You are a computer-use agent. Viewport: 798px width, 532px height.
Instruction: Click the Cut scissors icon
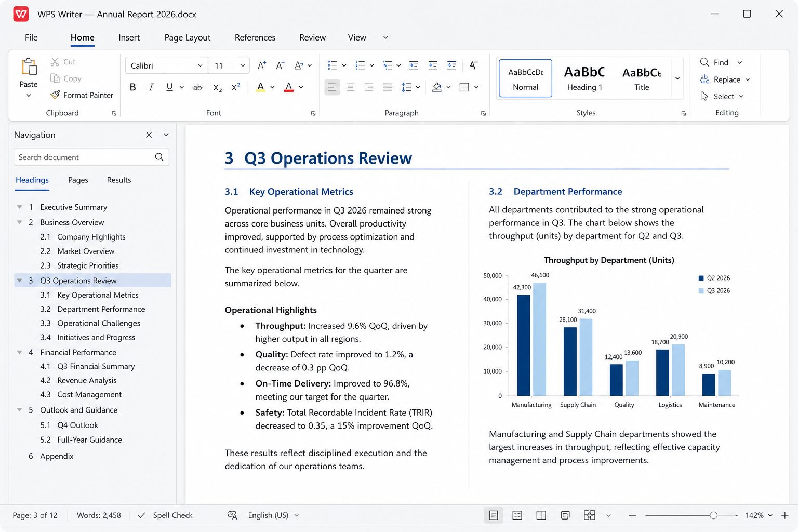[55, 62]
